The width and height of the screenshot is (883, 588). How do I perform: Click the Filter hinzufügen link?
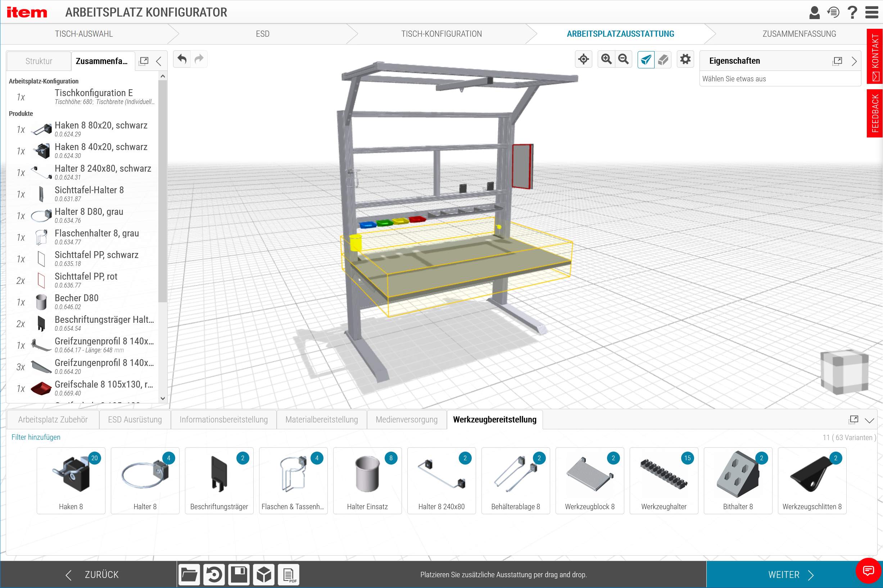tap(36, 437)
